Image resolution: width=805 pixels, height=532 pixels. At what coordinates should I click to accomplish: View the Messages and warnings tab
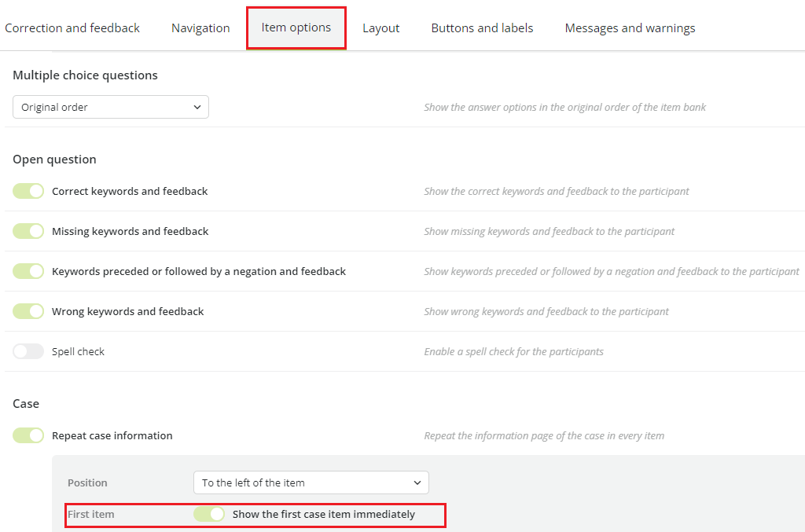pos(629,28)
